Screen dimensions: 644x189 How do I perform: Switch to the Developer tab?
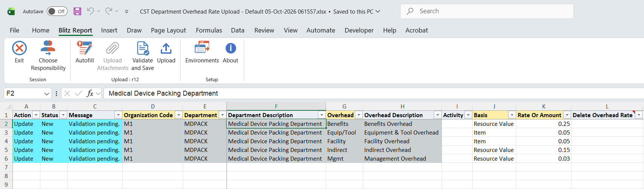(x=359, y=30)
